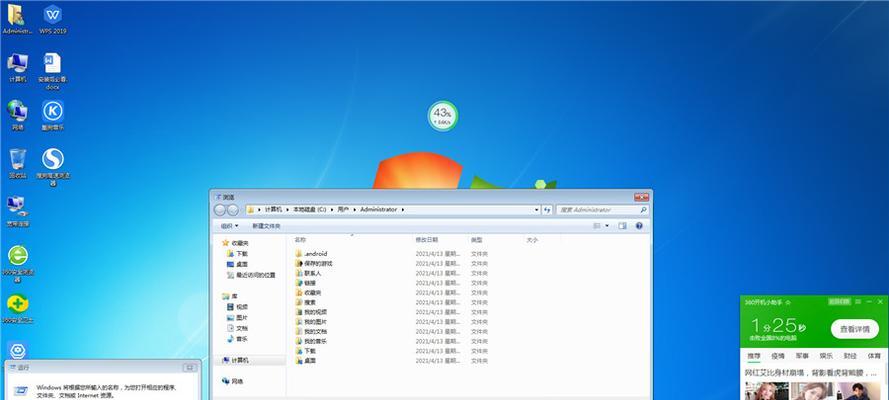Launch 360安全浏览器 desktop shortcut
This screenshot has height=400, width=889.
coord(18,263)
